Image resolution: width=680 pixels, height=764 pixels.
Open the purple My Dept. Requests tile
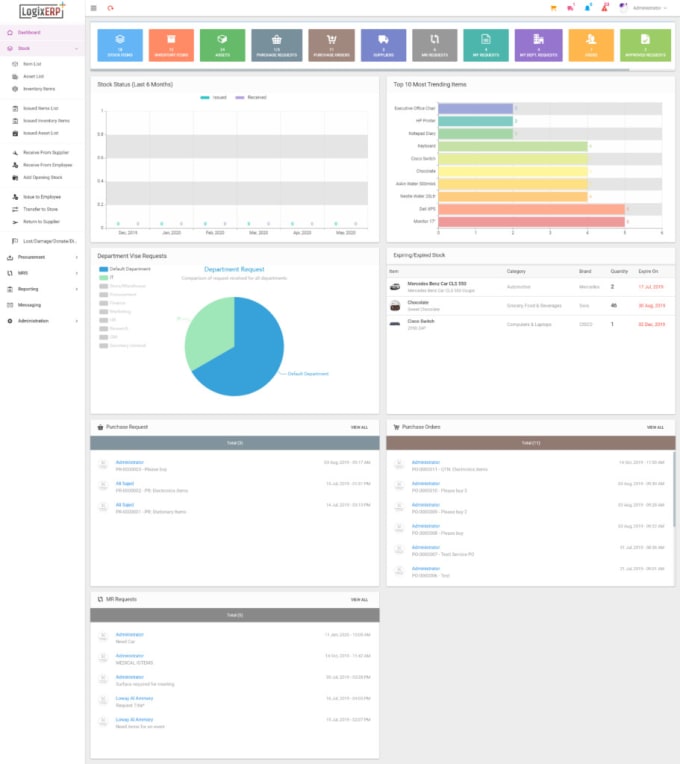(x=538, y=45)
